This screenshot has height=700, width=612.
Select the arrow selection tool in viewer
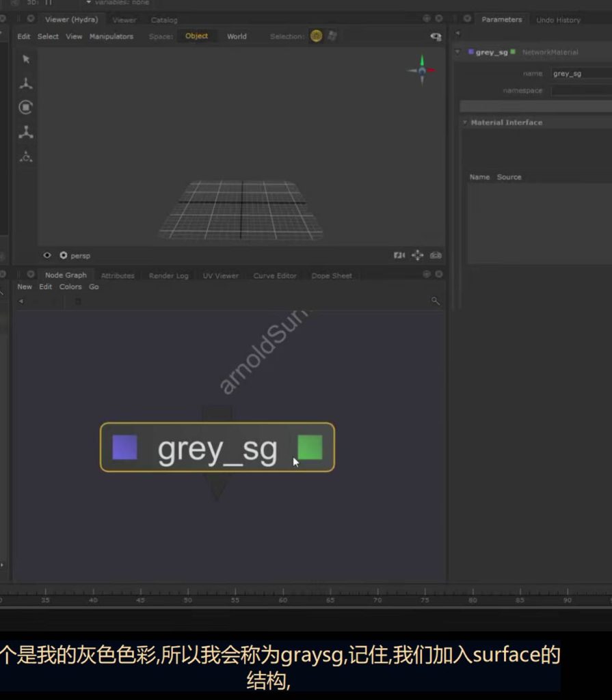(26, 59)
